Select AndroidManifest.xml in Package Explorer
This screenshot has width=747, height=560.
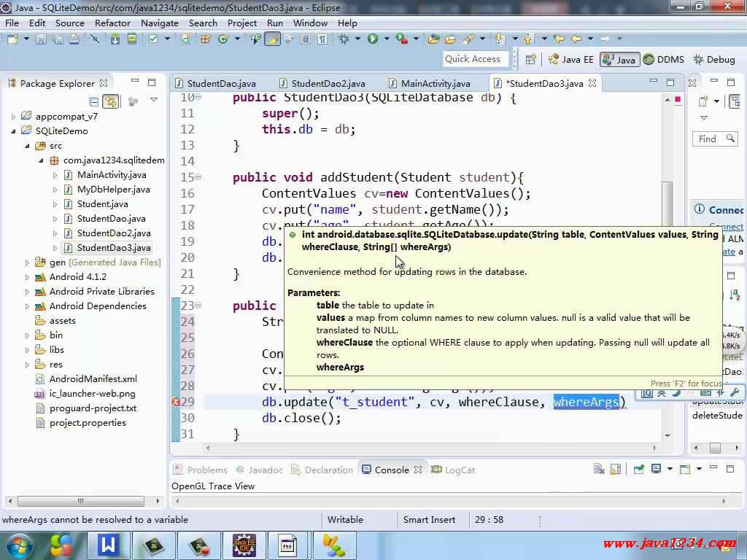pos(93,379)
